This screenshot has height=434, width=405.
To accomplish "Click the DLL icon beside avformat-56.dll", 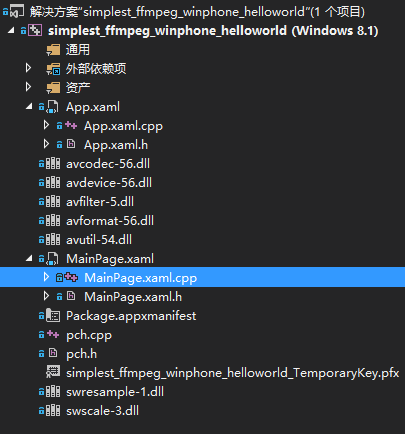I will point(53,221).
